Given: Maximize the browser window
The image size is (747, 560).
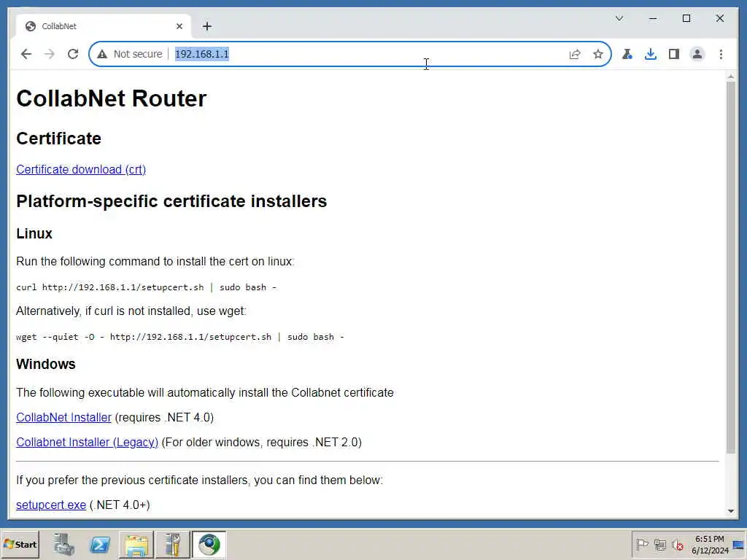Looking at the screenshot, I should 686,18.
